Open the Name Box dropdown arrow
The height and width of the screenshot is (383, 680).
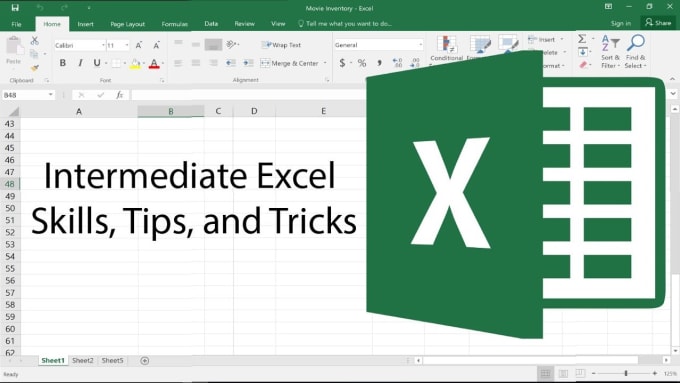[51, 95]
